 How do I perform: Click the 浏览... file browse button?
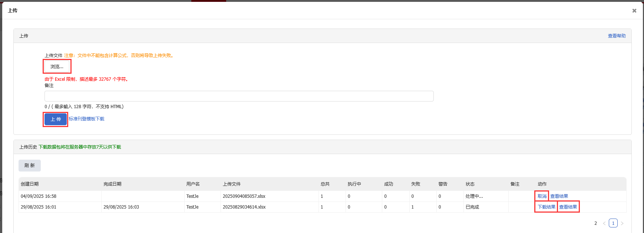[57, 67]
